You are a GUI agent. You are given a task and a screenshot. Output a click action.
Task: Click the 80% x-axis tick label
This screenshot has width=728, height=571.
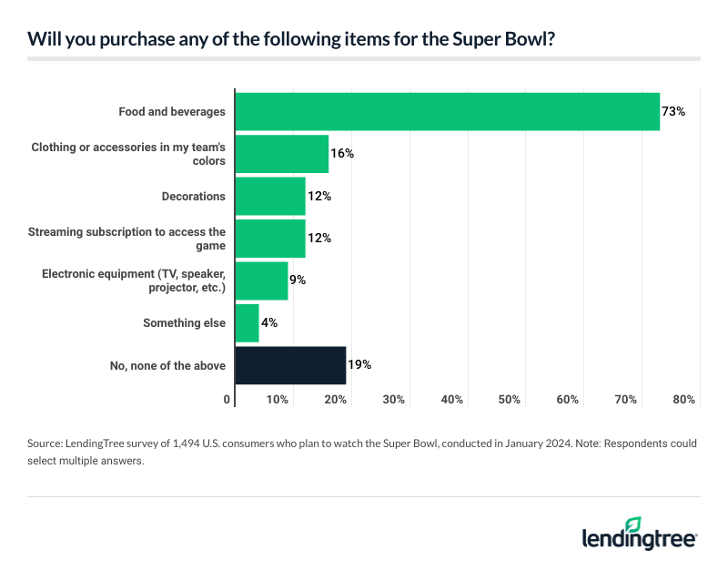[683, 400]
